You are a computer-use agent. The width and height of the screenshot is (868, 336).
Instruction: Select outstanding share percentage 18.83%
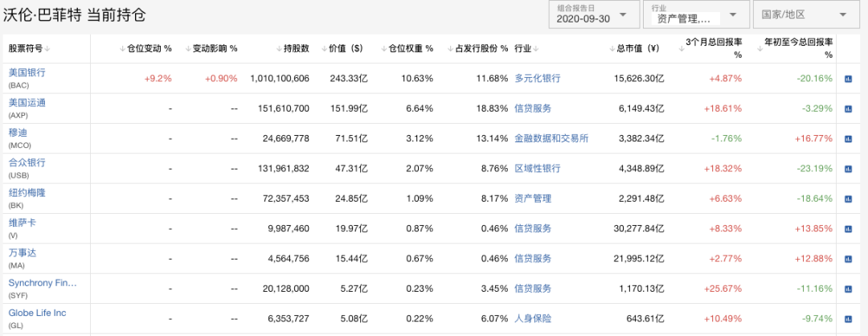coord(492,109)
